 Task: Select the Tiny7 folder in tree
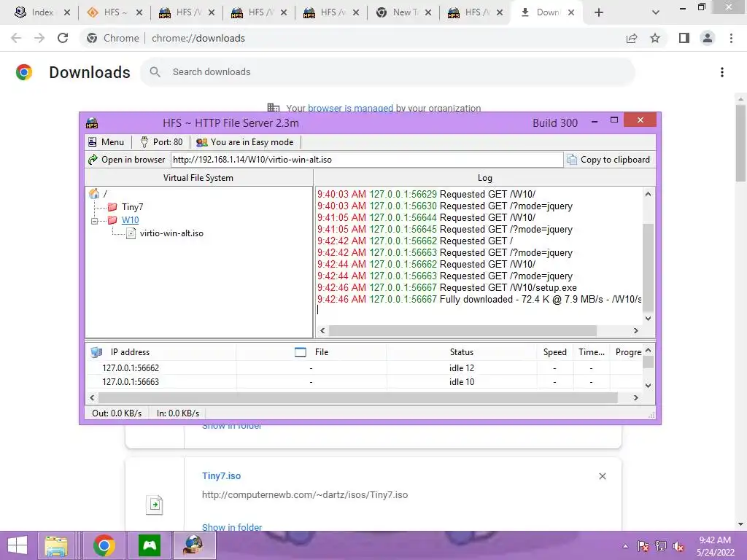(132, 207)
